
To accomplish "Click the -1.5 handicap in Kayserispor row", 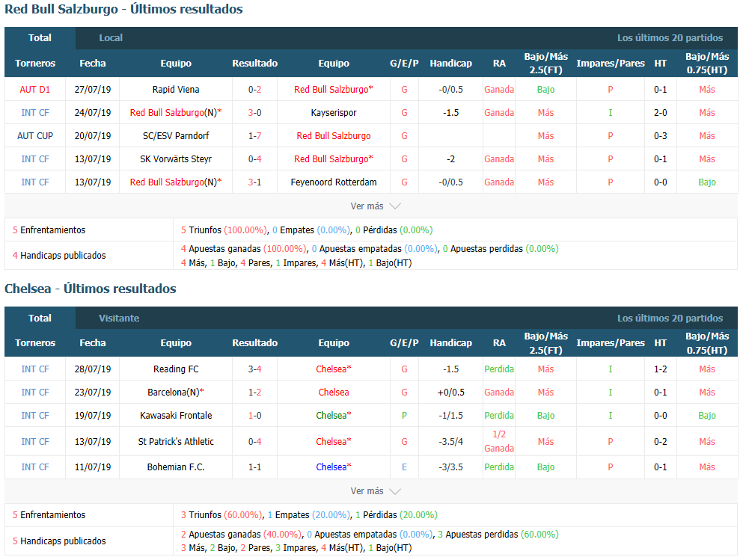I will click(450, 113).
